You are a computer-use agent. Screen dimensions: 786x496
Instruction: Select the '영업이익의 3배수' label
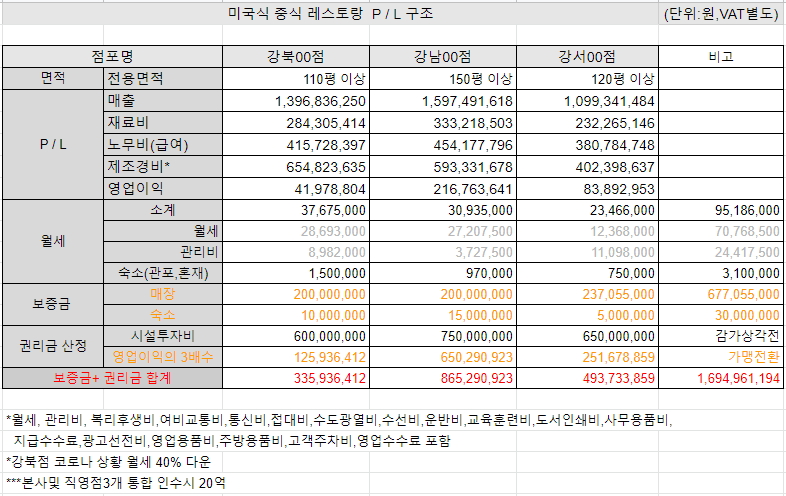163,357
